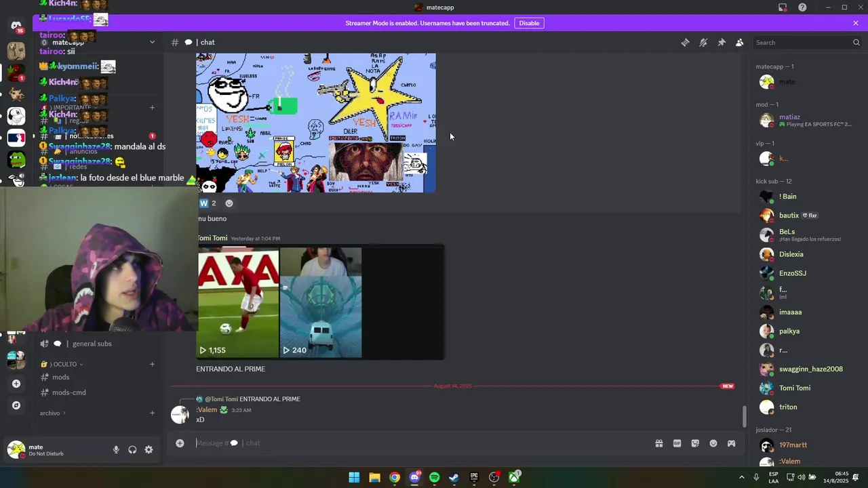Image resolution: width=868 pixels, height=488 pixels.
Task: Open the gift icon in message bar
Action: point(658,443)
